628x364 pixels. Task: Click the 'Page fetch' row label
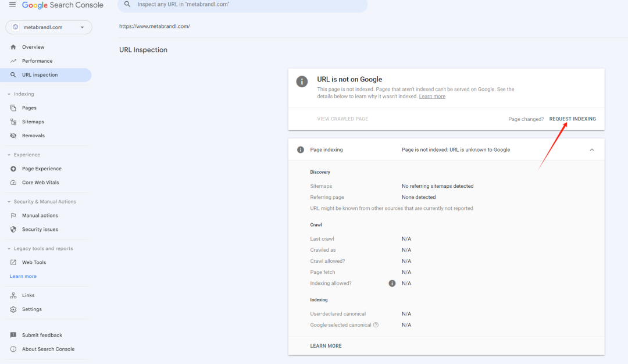322,272
